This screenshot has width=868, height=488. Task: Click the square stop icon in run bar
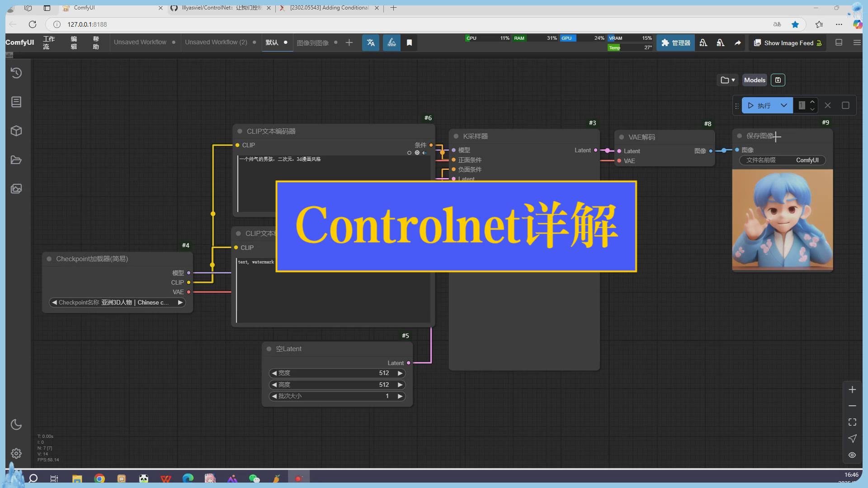845,105
